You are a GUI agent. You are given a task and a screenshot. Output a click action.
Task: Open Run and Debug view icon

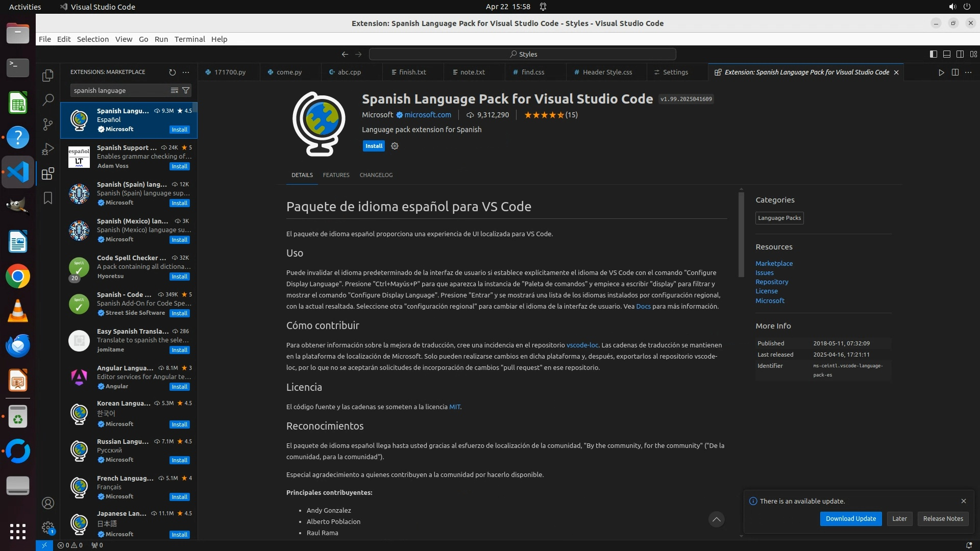coord(48,149)
